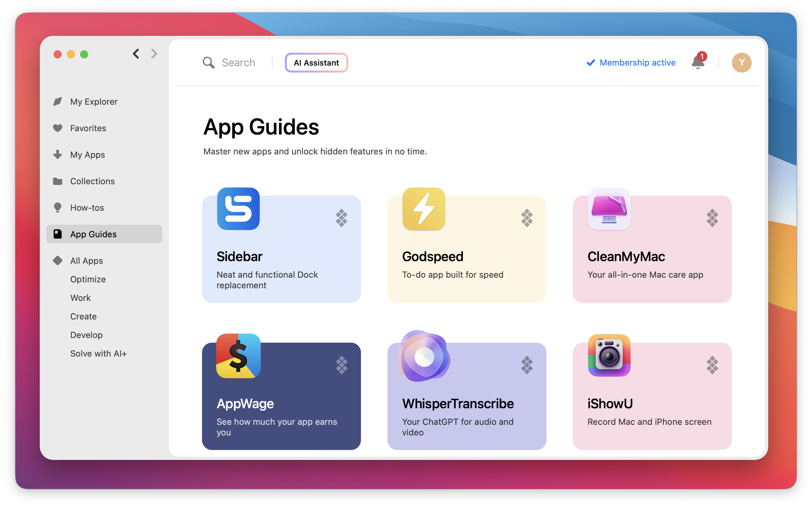Open the Sidebar app guide icon

coord(238,209)
